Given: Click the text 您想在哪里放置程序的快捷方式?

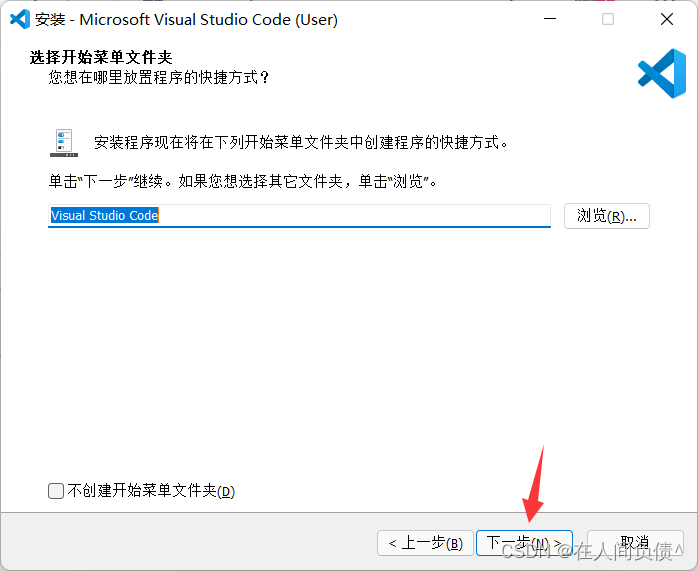Looking at the screenshot, I should [159, 77].
